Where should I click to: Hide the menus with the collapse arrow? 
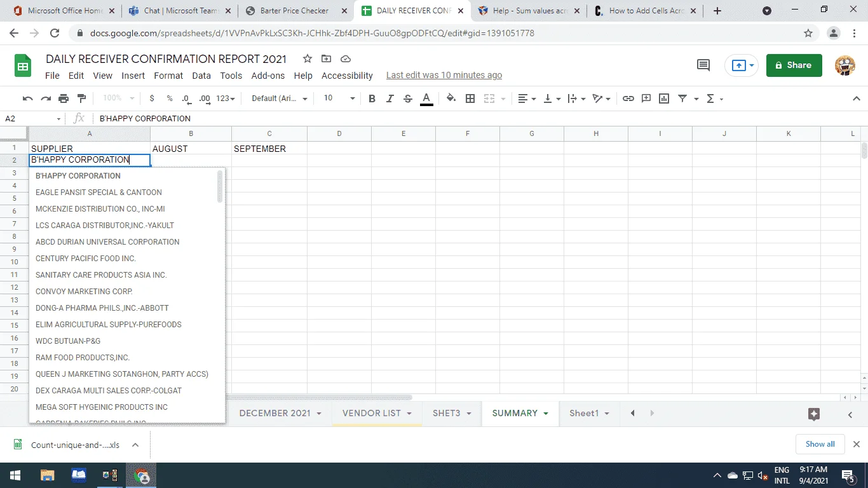(856, 98)
